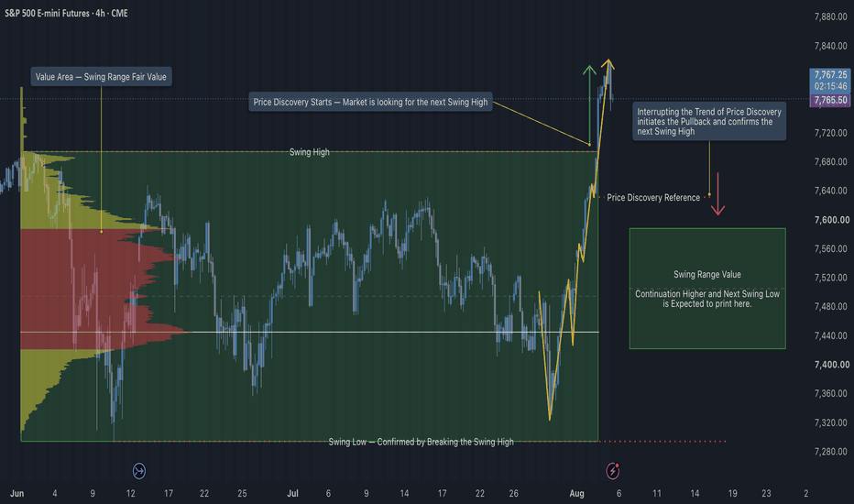Viewport: 854px width, 504px height.
Task: Open the S&P 500 E-mini Futures chart title
Action: point(67,13)
